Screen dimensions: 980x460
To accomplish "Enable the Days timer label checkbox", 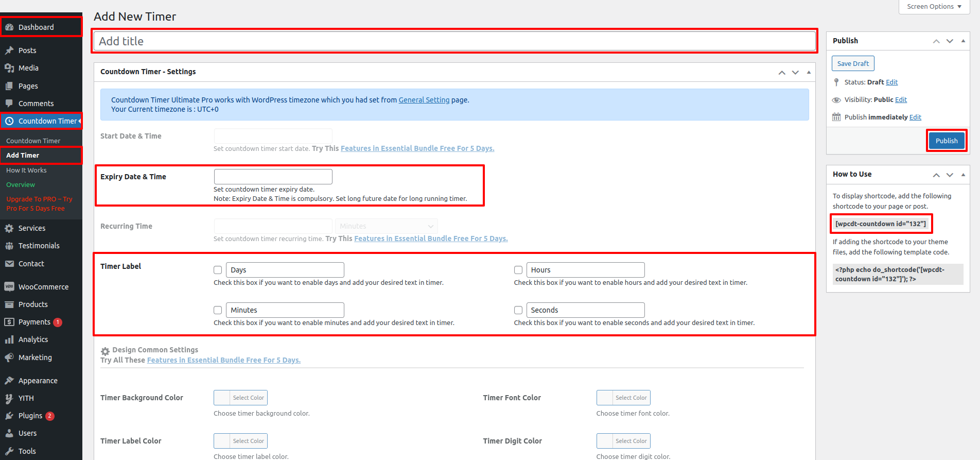I will click(218, 270).
